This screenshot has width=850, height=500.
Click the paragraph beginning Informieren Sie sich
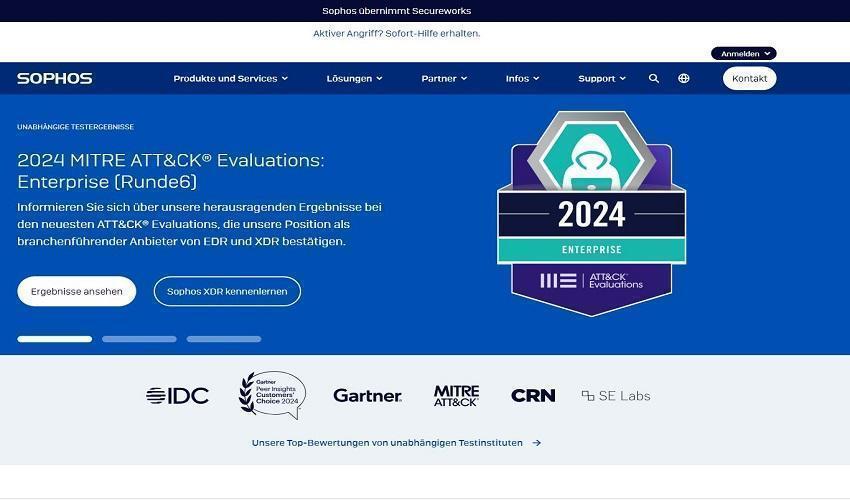199,224
